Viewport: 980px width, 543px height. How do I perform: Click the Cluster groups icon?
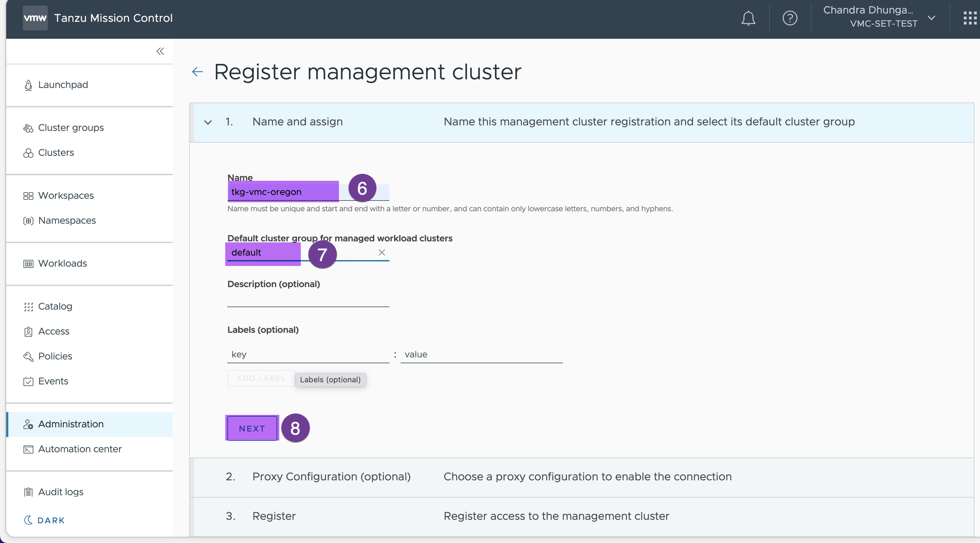click(28, 128)
